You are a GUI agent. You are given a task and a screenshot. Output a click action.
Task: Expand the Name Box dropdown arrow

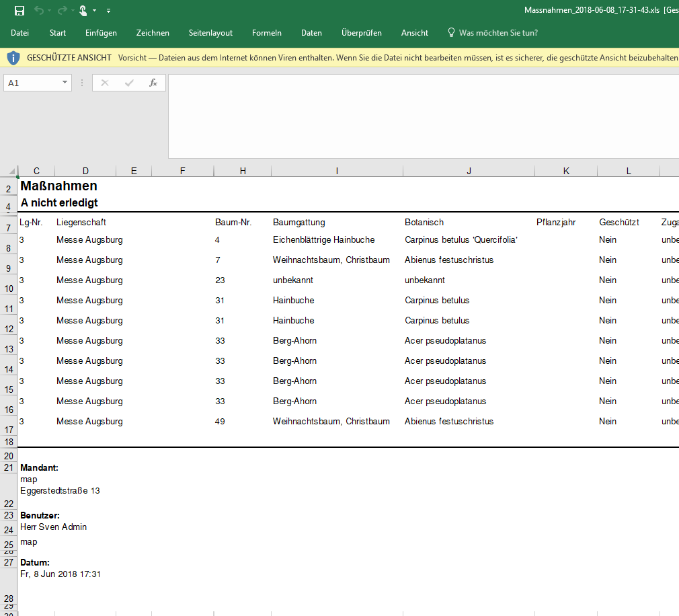pos(65,83)
